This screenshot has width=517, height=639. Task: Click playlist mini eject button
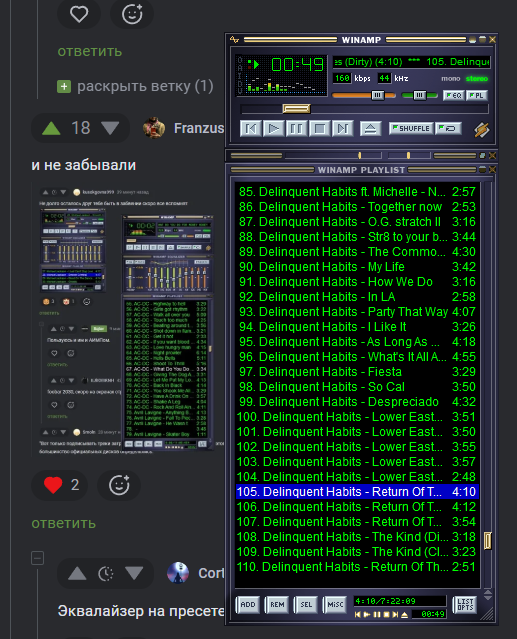coord(404,615)
